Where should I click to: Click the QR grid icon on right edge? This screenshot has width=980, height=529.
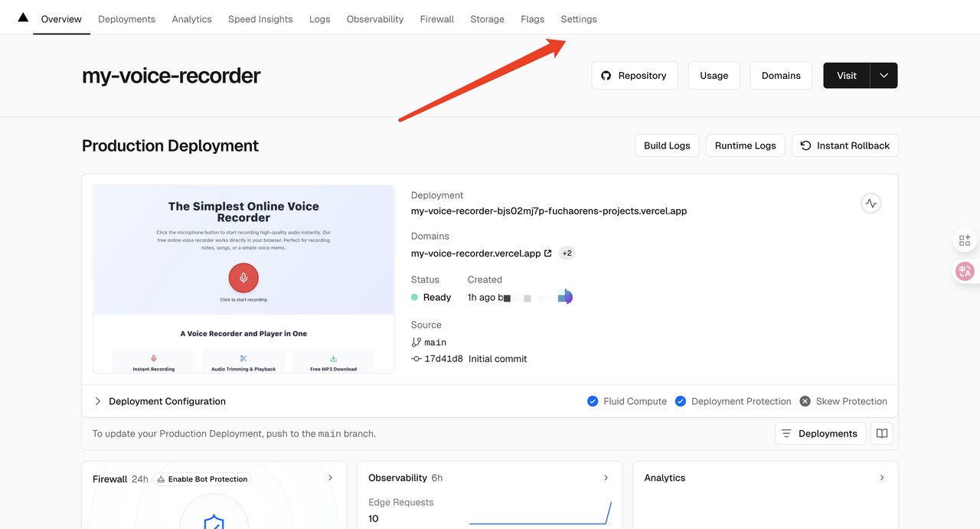[x=965, y=240]
